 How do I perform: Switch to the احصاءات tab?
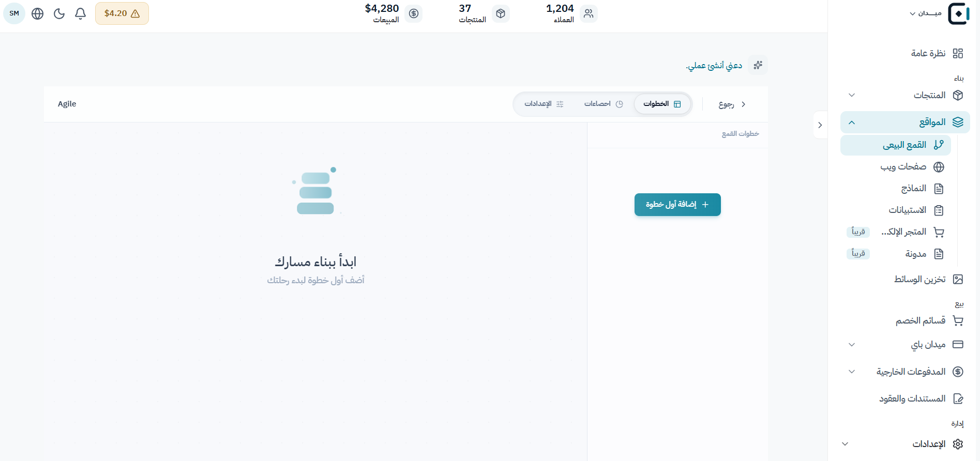(x=604, y=104)
